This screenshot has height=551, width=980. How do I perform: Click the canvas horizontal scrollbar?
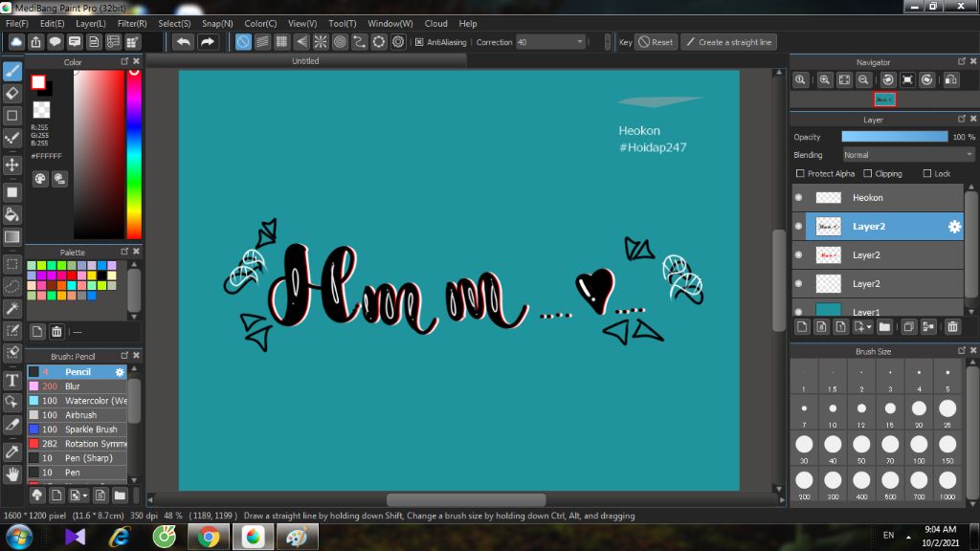click(x=466, y=499)
